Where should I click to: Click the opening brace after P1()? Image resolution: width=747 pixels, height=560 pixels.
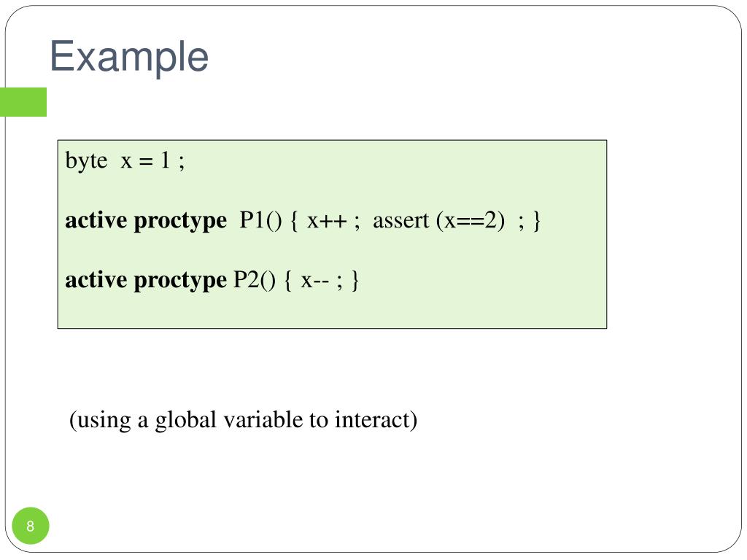click(295, 221)
